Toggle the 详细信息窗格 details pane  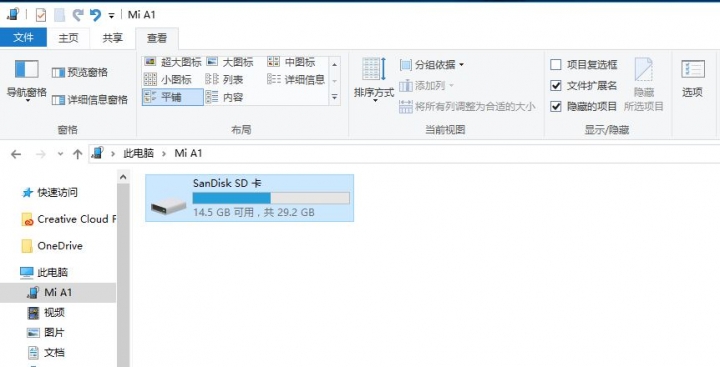[90, 100]
